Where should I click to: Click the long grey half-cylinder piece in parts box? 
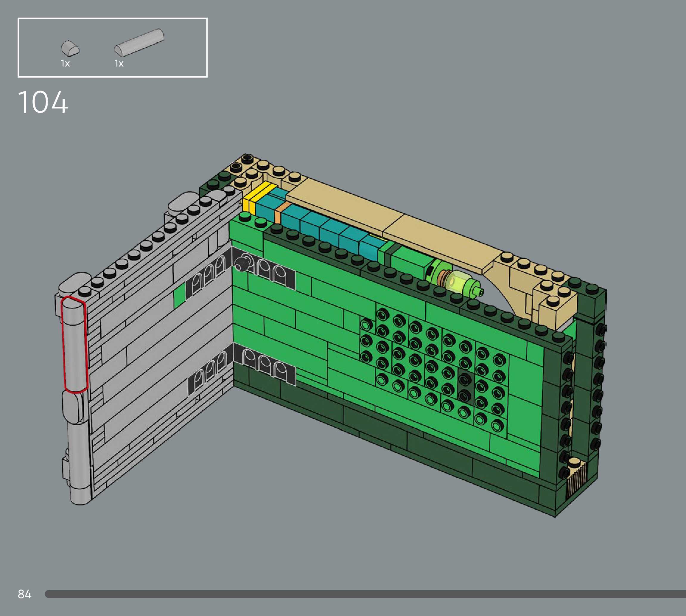[x=139, y=43]
